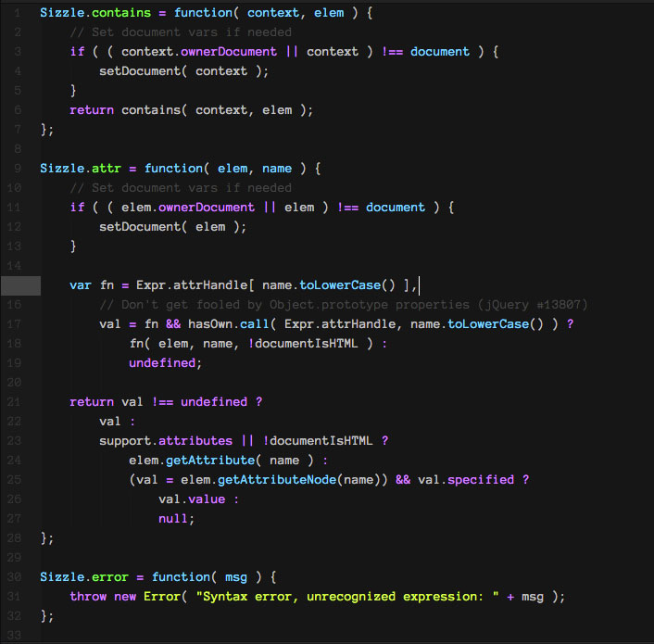Click line number 28 in the gutter

click(x=14, y=538)
